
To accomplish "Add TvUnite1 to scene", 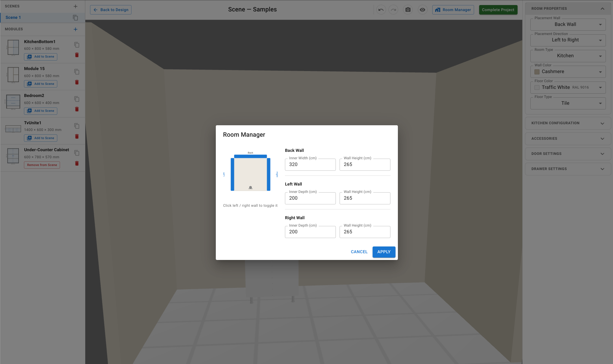I will (40, 138).
